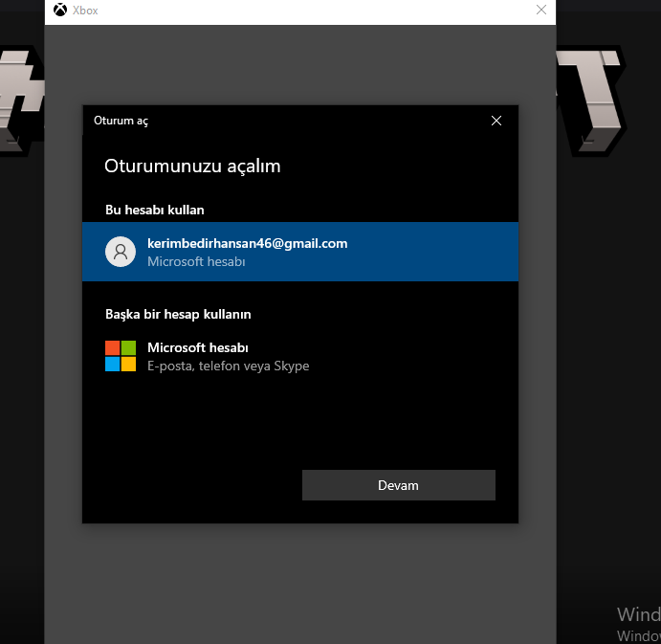Click the empty gray area below the sign-in dialog
661x644 pixels.
300,584
